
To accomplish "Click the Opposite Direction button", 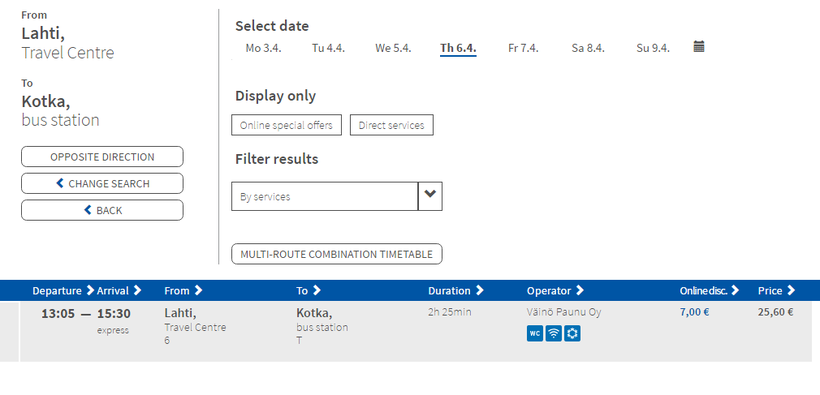I will point(102,156).
